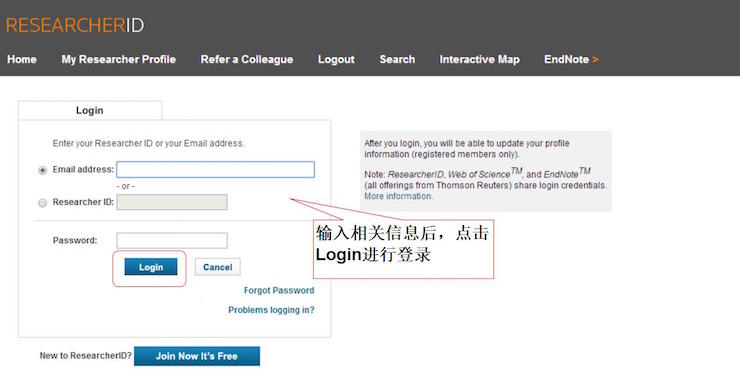Select the Email address radio button

click(42, 170)
